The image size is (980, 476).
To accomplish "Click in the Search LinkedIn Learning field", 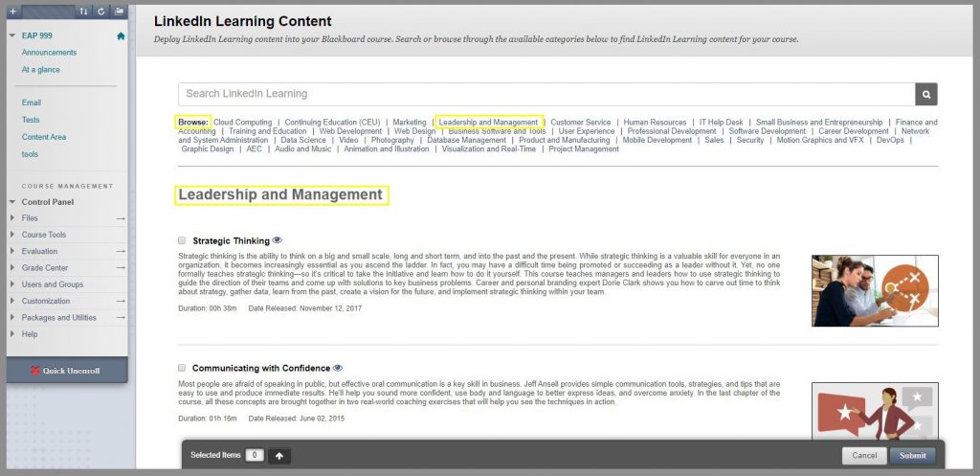I will (546, 95).
